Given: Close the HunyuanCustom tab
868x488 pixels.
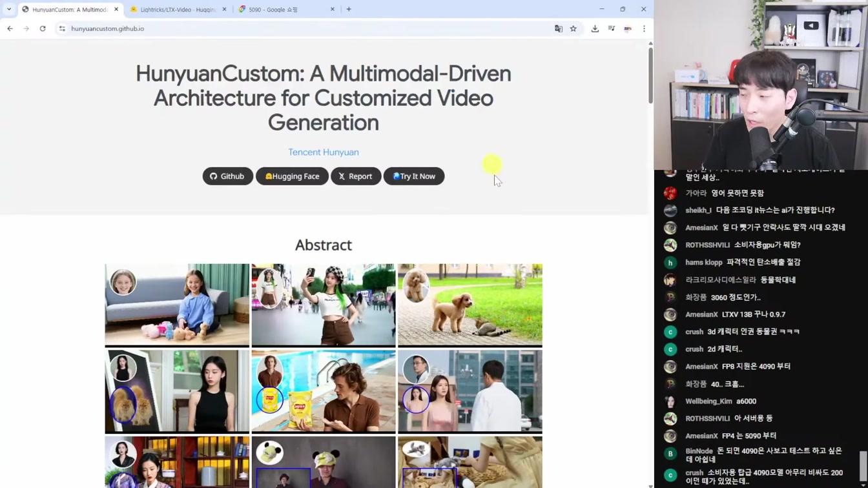Looking at the screenshot, I should coord(116,9).
